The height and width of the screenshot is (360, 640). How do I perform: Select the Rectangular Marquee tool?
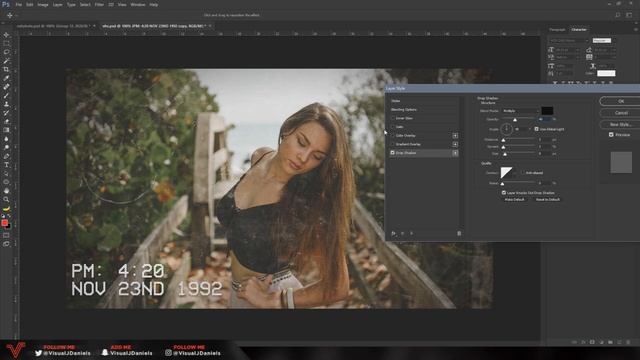pos(6,43)
